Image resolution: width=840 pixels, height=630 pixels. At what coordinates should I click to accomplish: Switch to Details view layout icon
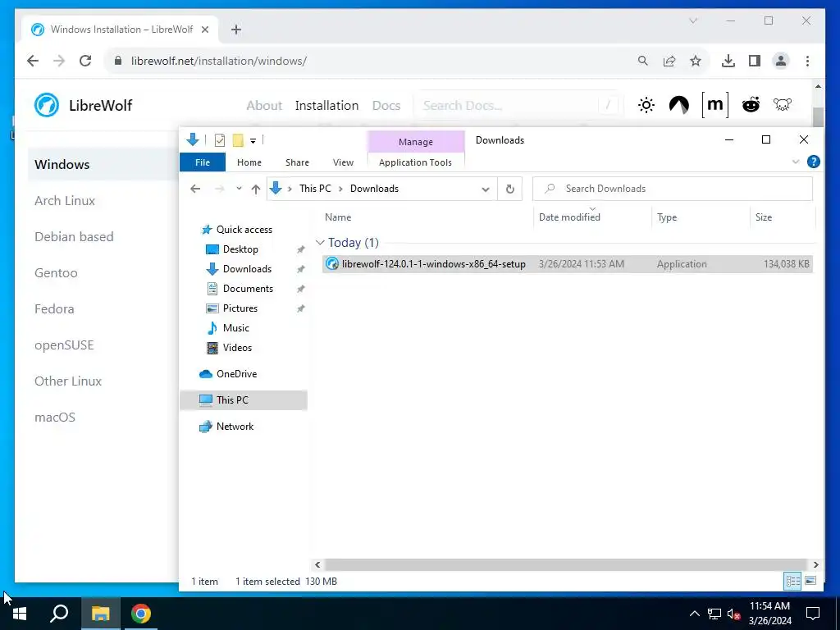coord(793,581)
